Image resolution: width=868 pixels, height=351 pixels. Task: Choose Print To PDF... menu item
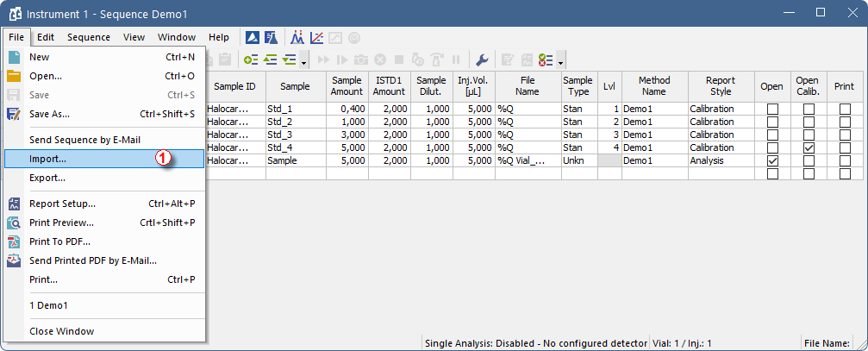point(59,241)
